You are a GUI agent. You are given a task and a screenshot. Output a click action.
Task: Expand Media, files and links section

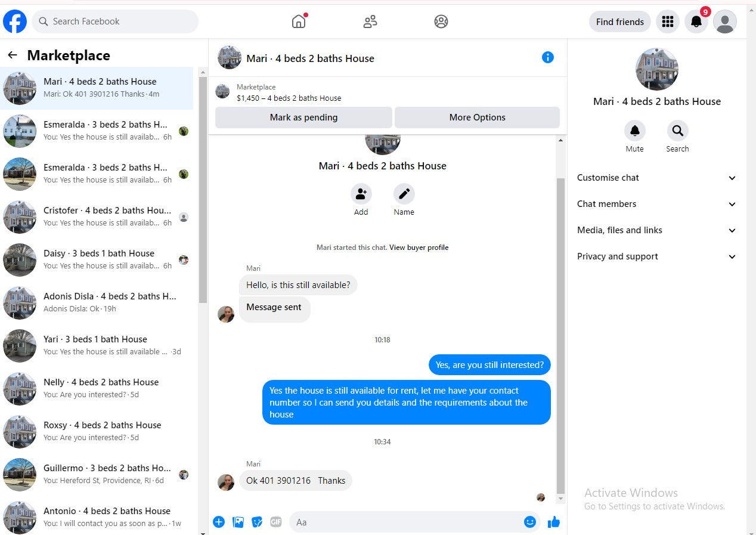pos(657,230)
